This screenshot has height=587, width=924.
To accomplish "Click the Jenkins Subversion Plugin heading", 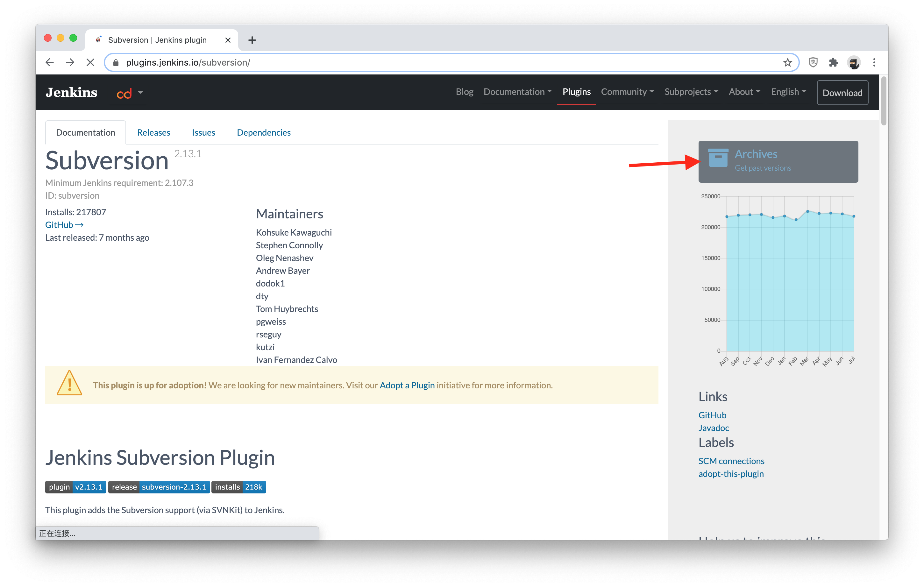I will [160, 458].
